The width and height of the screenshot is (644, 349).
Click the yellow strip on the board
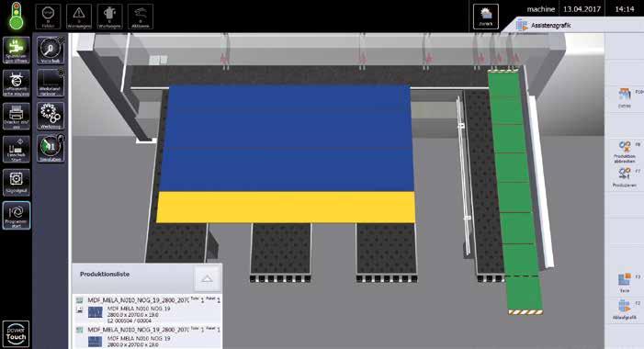click(286, 207)
